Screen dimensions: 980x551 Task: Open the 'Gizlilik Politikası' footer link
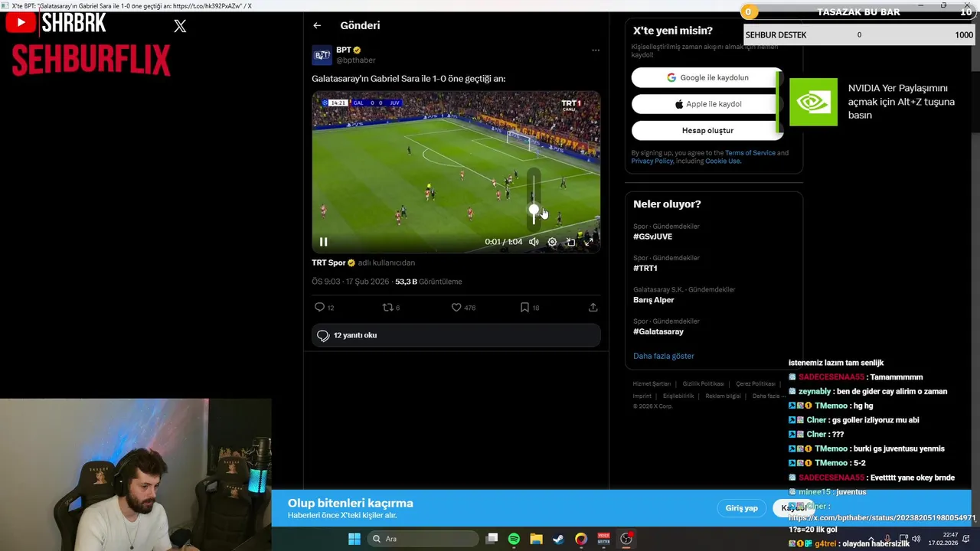(x=703, y=384)
